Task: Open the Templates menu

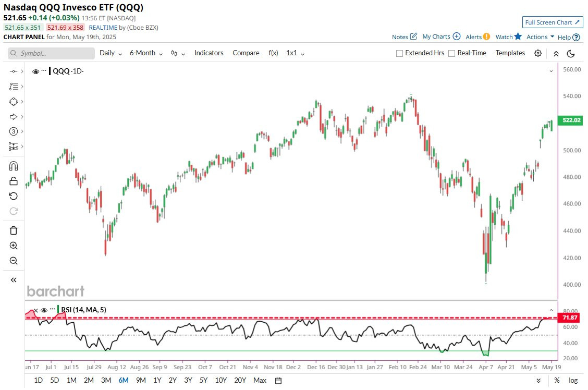Action: [x=510, y=53]
